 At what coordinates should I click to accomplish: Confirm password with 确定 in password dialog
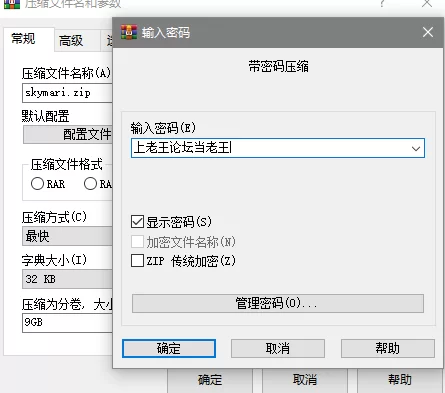[x=169, y=349]
